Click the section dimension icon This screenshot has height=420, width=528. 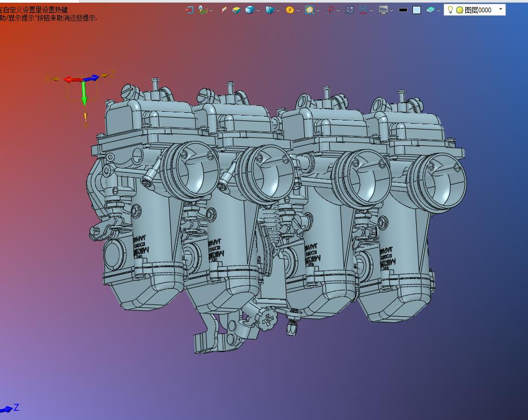(363, 10)
